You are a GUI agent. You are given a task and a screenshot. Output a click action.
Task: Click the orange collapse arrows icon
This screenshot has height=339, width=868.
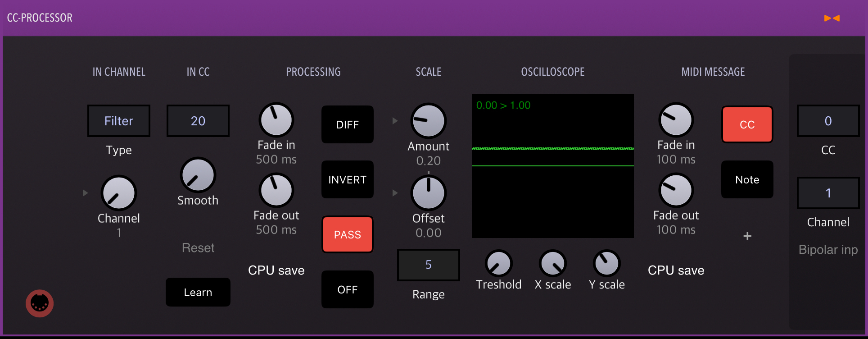coord(832,18)
